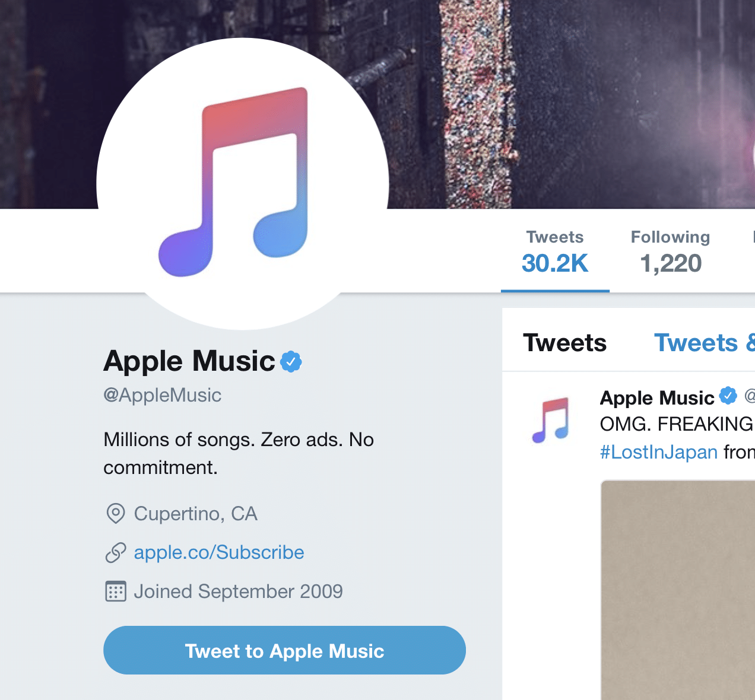Screen dimensions: 755x700
Task: Click the chain link icon
Action: [115, 553]
